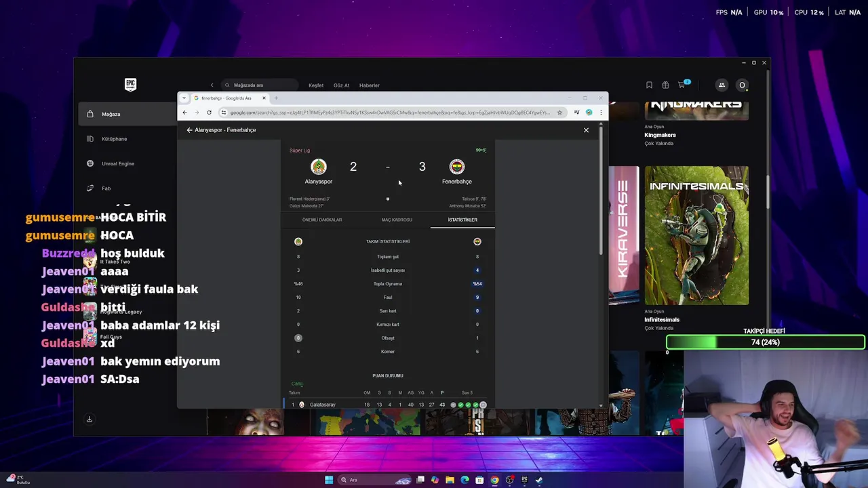Click the Infinitesimals title link

(662, 320)
